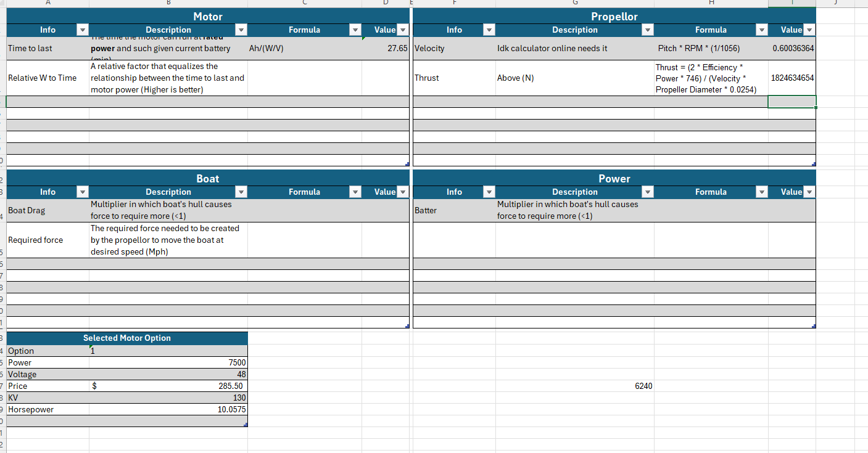Select the "Above (N)" description cell

click(575, 78)
